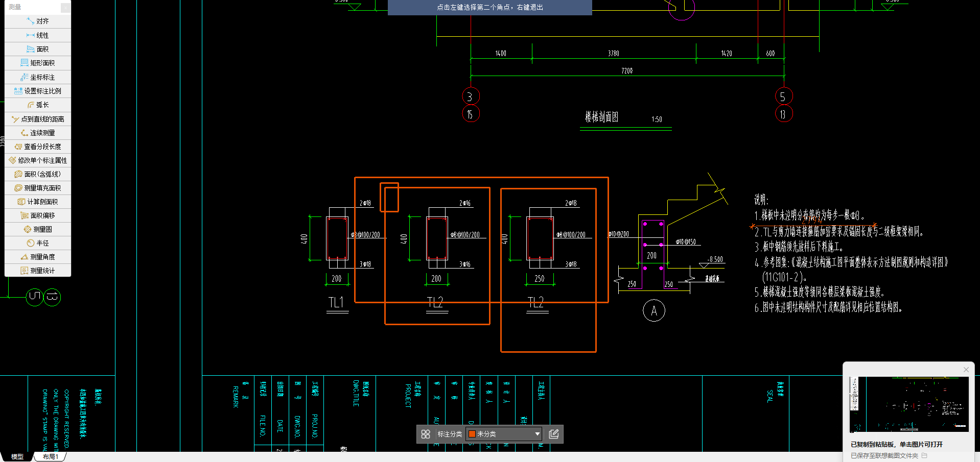Click the TL2 label under 200 width
Screen dimensions: 980x462
coord(435,303)
